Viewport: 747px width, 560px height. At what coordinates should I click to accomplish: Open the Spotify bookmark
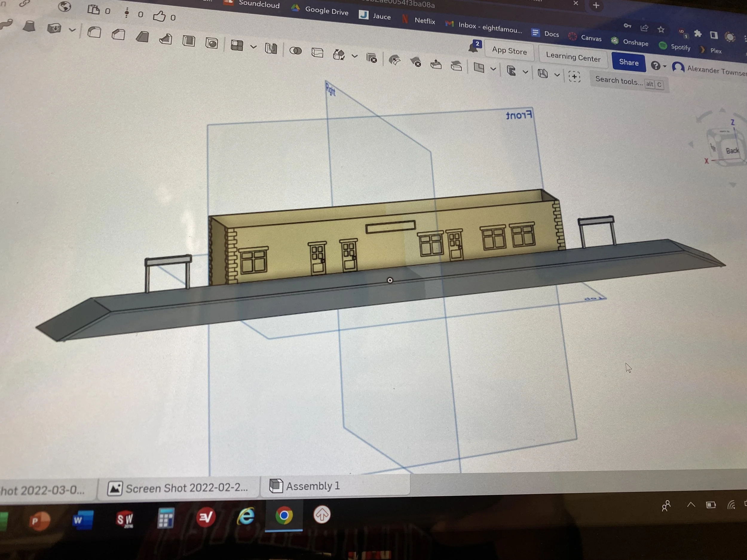point(675,47)
